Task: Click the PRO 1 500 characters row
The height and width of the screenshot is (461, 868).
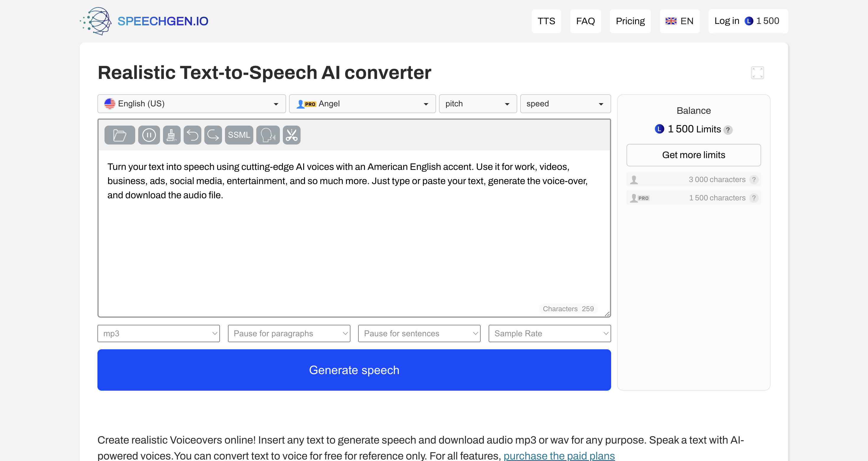Action: pyautogui.click(x=694, y=198)
